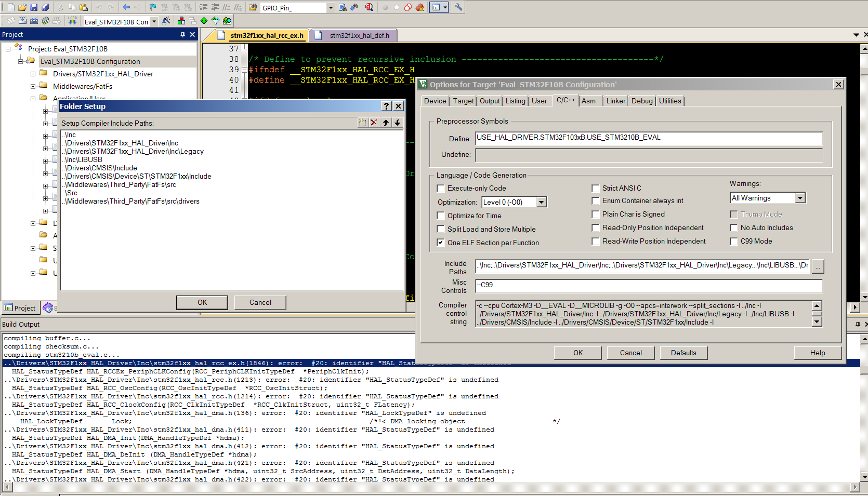This screenshot has height=496, width=868.
Task: Click the Save All toolbar icon
Action: 45,7
